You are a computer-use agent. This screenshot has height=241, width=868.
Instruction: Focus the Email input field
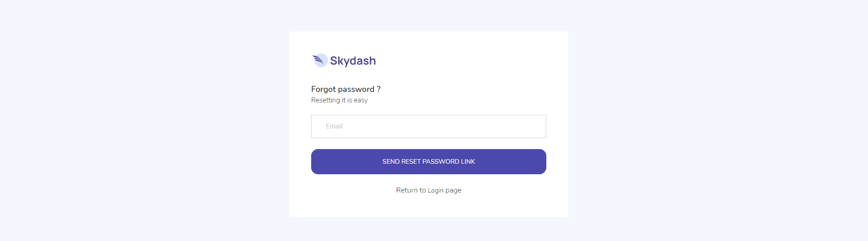[428, 126]
